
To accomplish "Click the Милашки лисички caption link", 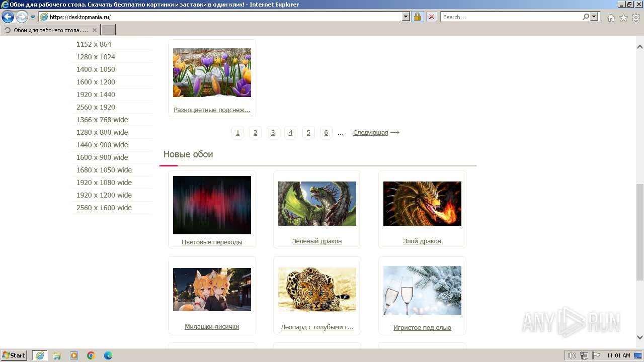I will [212, 326].
